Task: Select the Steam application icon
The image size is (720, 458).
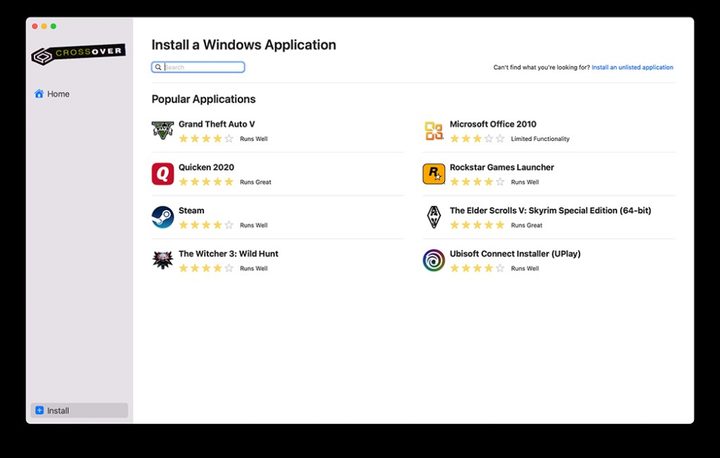Action: tap(162, 217)
